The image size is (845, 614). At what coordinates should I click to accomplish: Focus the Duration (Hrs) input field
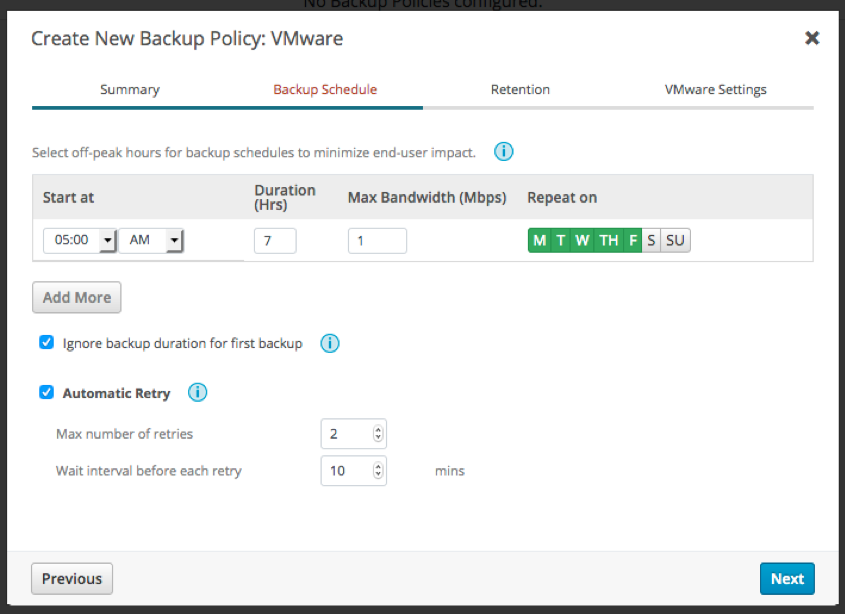(x=275, y=240)
